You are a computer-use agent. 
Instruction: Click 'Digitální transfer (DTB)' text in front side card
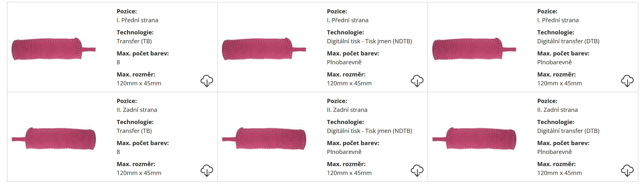pyautogui.click(x=568, y=41)
